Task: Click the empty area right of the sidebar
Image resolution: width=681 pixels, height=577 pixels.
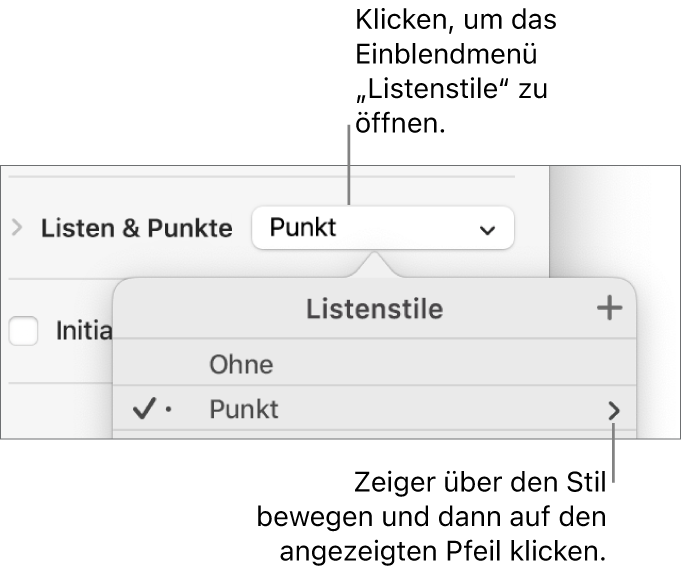Action: [615, 220]
